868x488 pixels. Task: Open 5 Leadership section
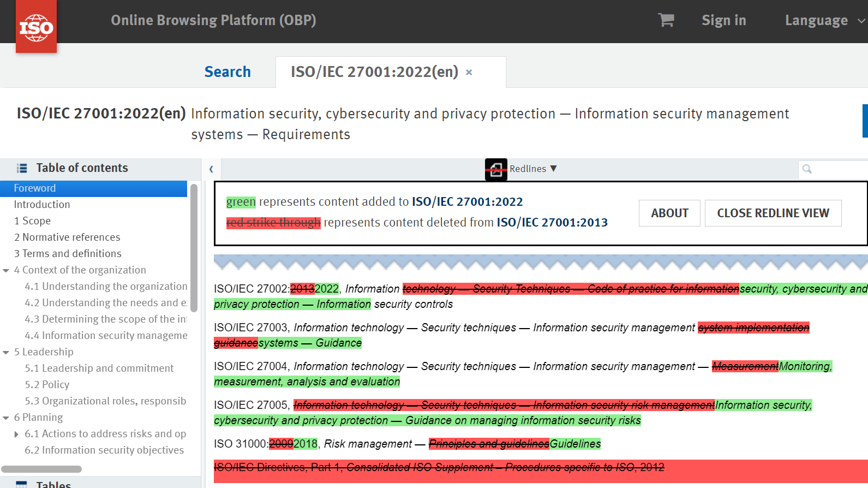pos(44,352)
